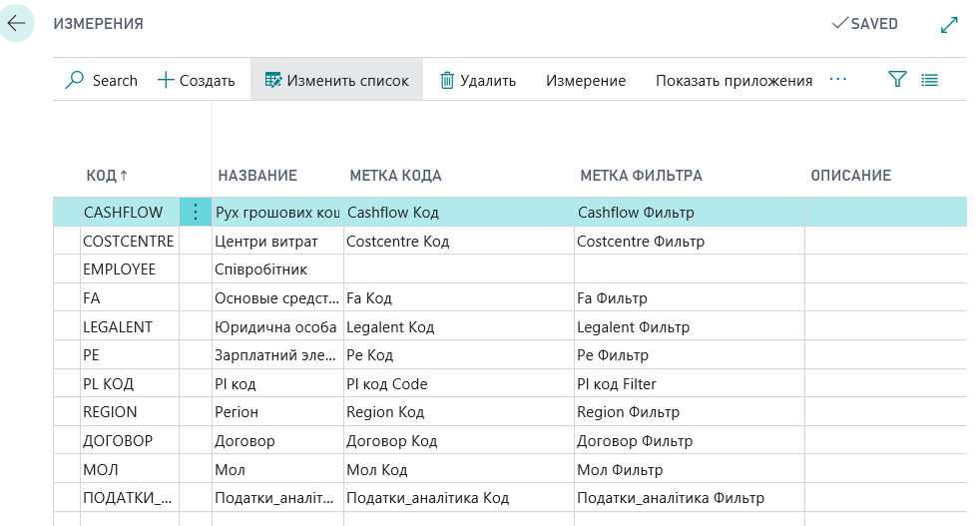Click the back arrow icon

click(17, 23)
